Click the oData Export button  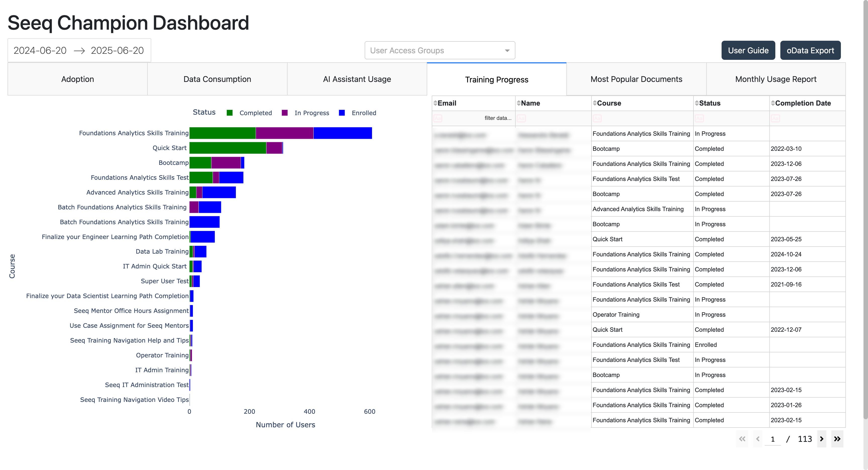coord(810,50)
